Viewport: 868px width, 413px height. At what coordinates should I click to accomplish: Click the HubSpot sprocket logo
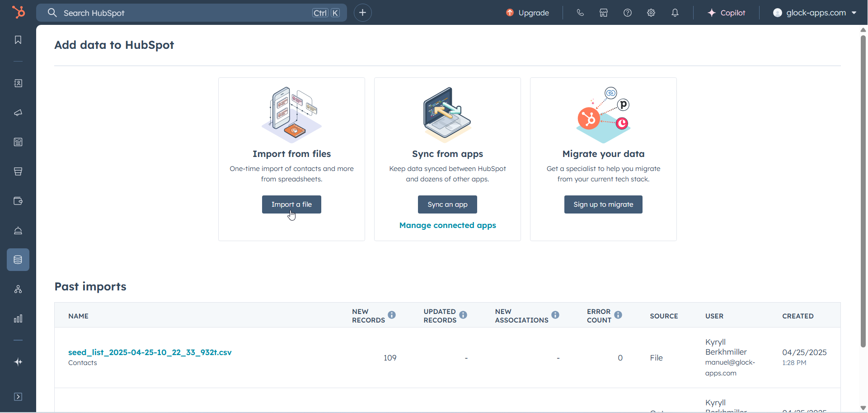pos(19,12)
